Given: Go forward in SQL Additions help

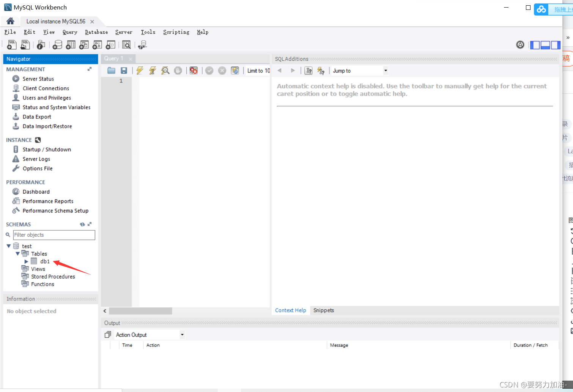Looking at the screenshot, I should [x=293, y=71].
